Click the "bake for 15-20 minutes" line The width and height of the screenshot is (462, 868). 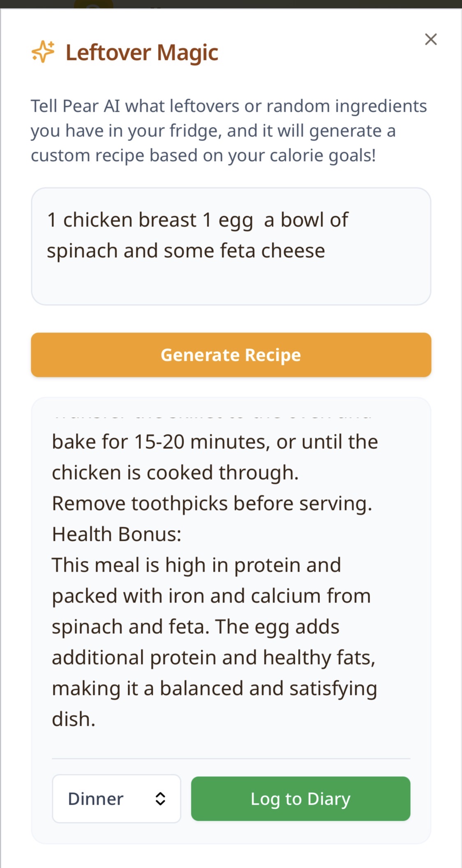click(214, 442)
